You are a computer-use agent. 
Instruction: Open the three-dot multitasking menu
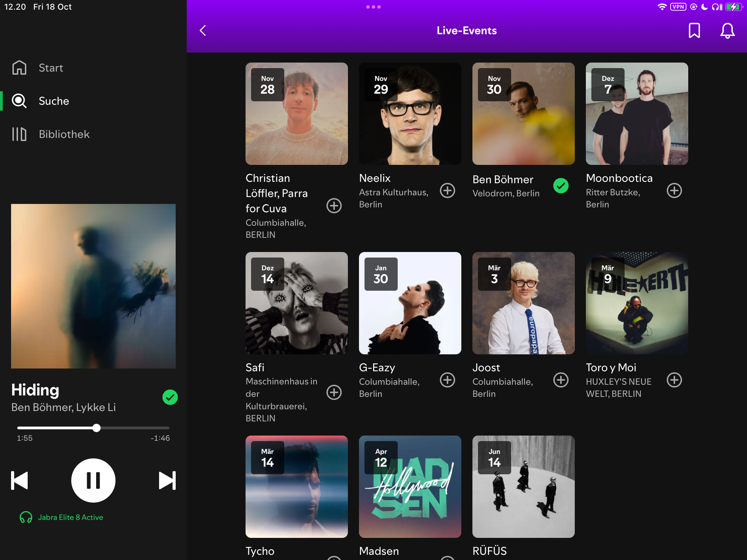click(373, 7)
